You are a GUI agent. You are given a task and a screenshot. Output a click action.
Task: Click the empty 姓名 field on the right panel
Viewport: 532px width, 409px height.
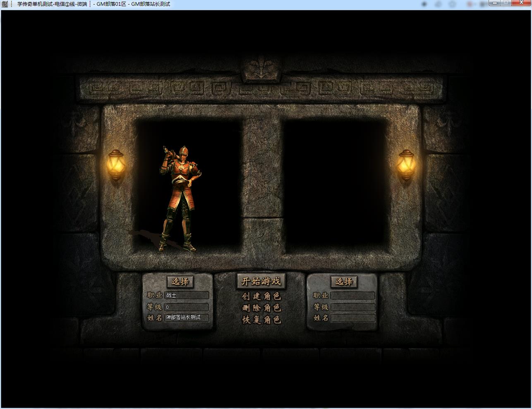353,318
